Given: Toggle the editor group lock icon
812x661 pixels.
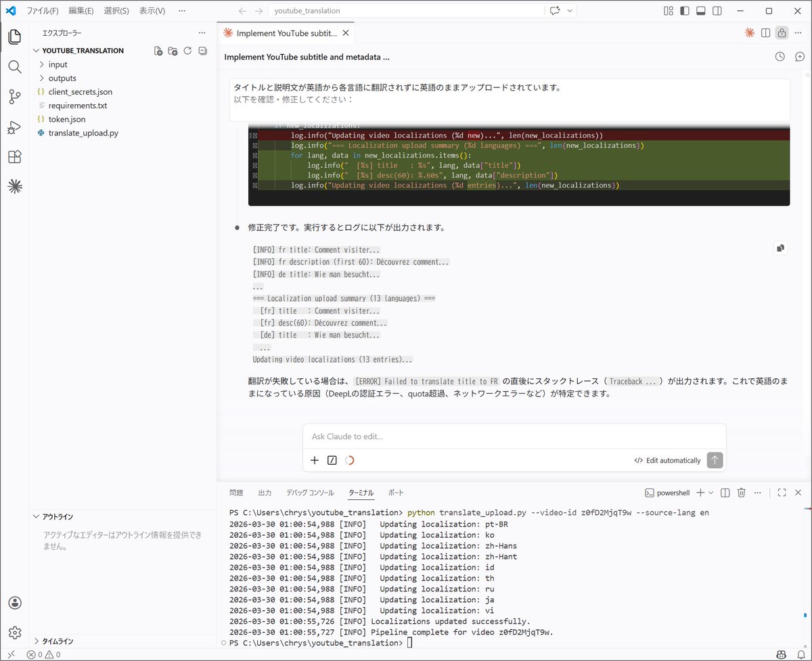Looking at the screenshot, I should coord(782,32).
